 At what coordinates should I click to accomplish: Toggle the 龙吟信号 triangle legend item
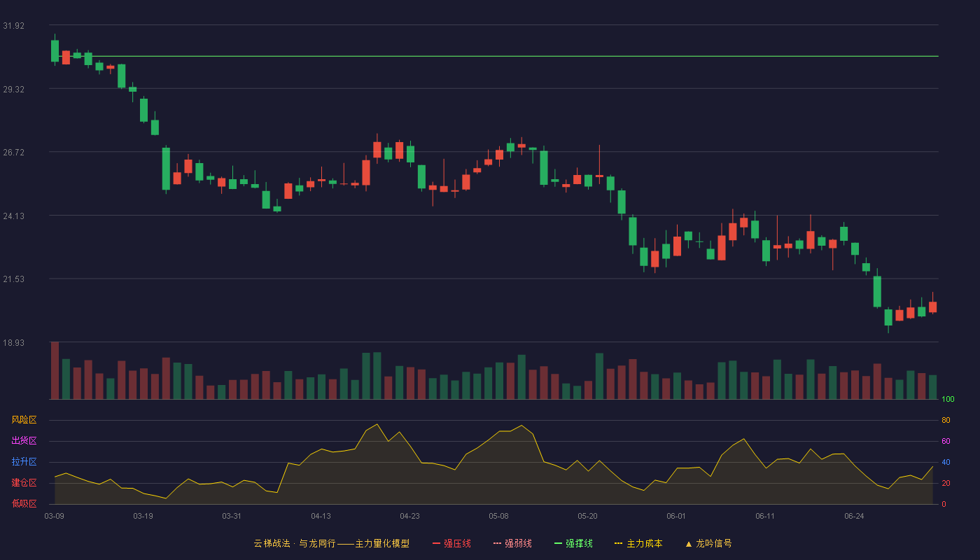tap(708, 543)
